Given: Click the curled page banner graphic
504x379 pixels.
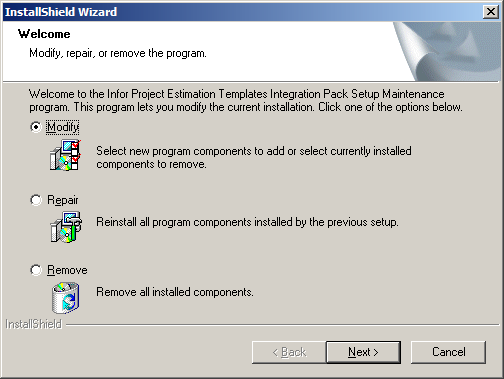Looking at the screenshot, I should (447, 51).
